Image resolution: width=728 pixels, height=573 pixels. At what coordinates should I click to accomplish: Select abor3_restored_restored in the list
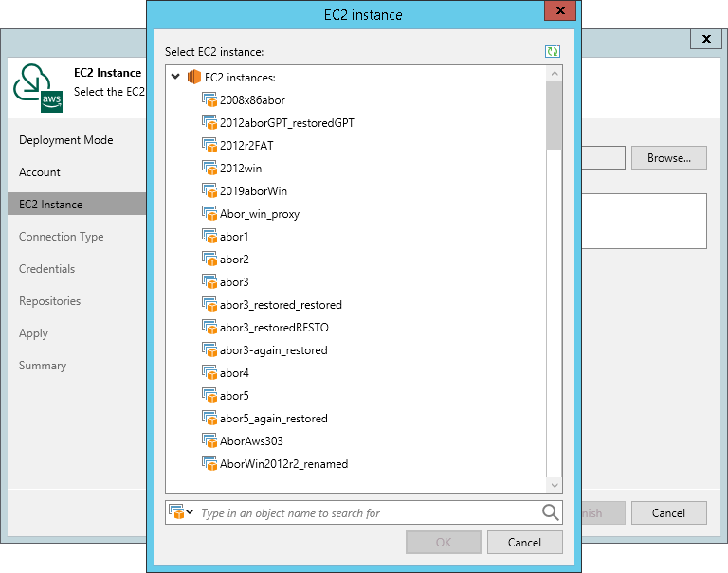coord(281,305)
